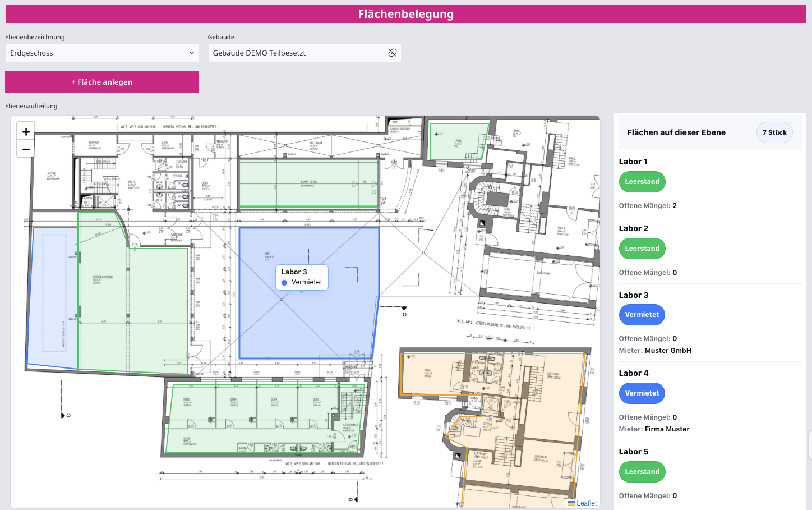Screen dimensions: 812x510
Task: Click the + Fläche anlegen button
Action: pyautogui.click(x=101, y=81)
